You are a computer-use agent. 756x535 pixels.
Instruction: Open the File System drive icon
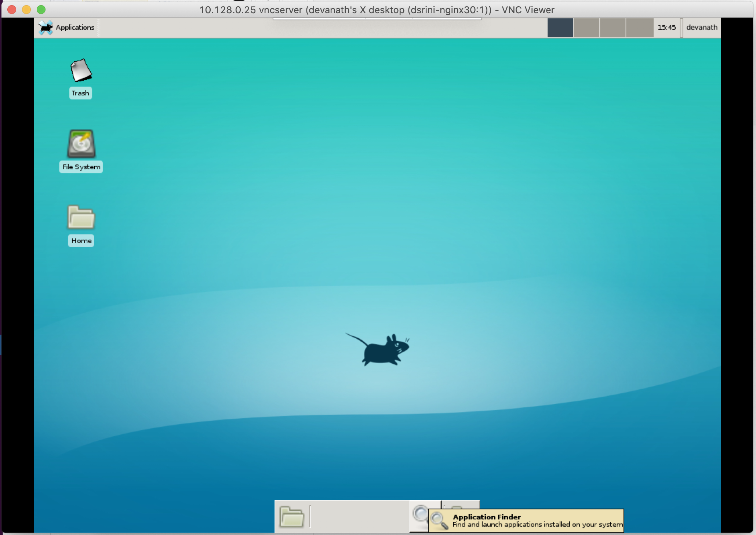[x=81, y=144]
